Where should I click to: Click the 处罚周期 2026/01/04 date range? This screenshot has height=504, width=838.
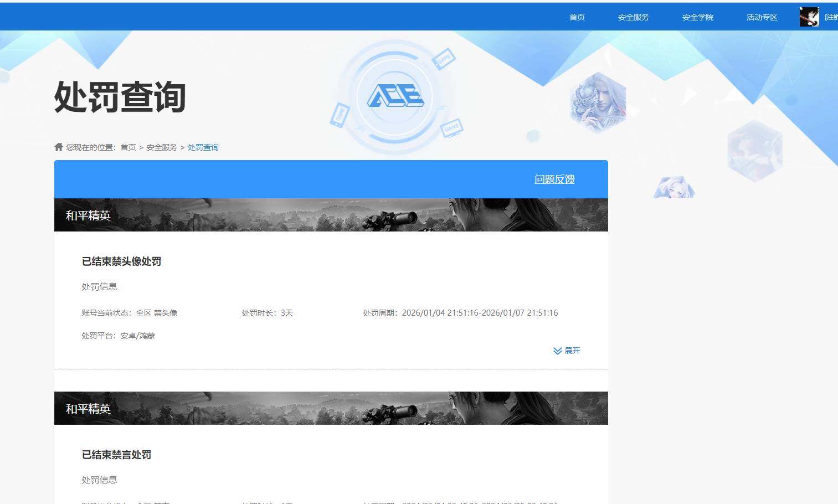460,313
